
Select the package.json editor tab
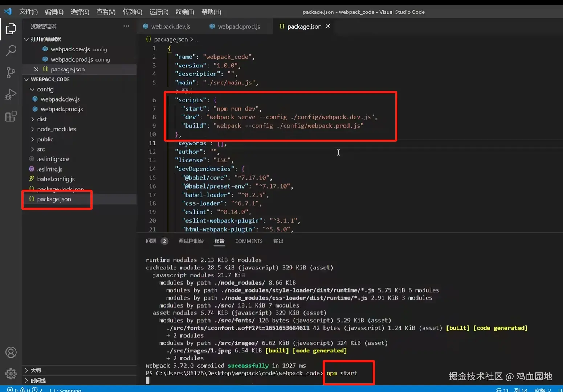[304, 26]
